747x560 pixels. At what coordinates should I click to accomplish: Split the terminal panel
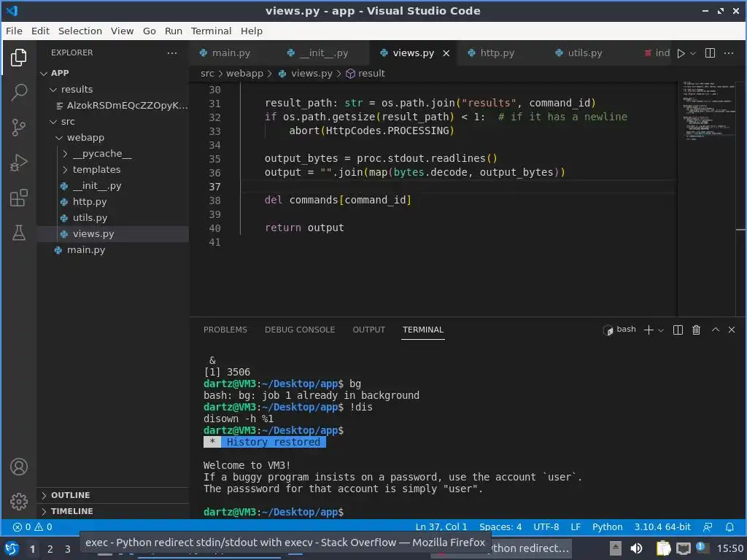[x=678, y=330]
